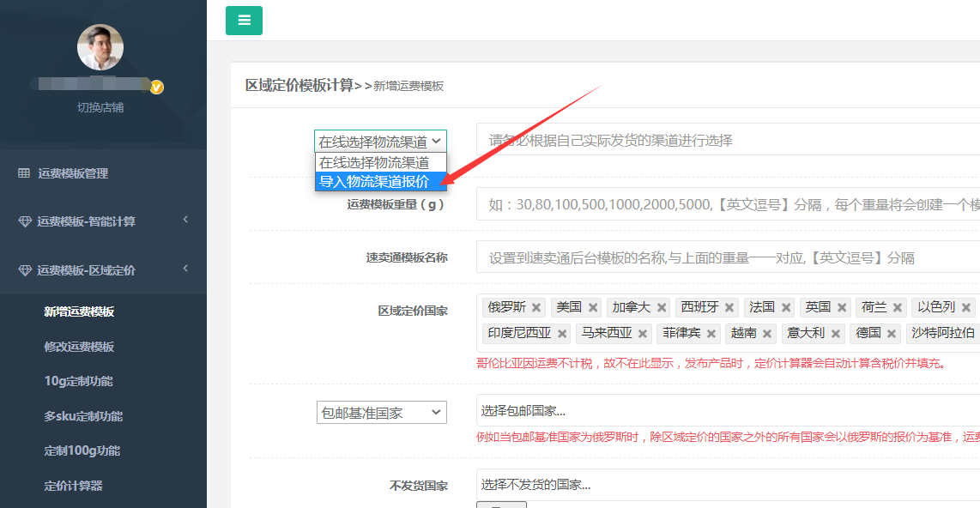The height and width of the screenshot is (508, 980).
Task: Open 多sku定制功能 in the sidebar
Action: (x=83, y=415)
